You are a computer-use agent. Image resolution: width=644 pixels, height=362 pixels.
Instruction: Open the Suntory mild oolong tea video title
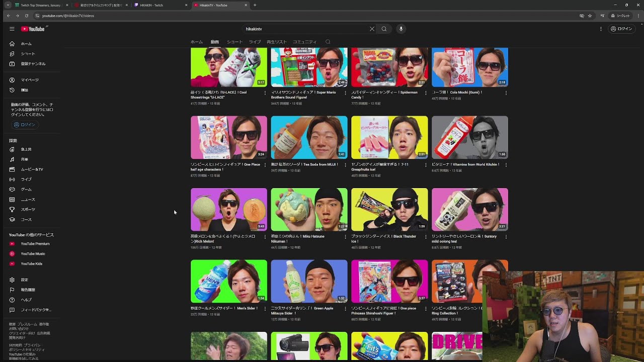465,239
